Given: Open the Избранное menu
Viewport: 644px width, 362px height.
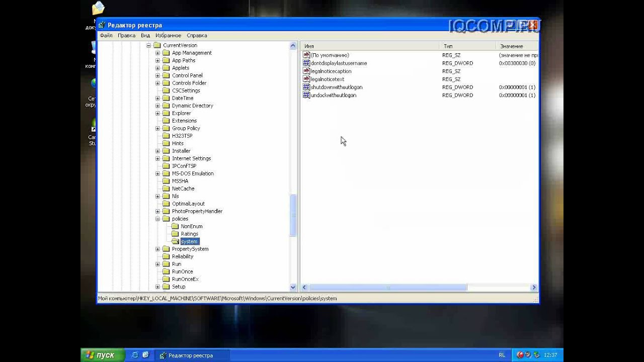Looking at the screenshot, I should pyautogui.click(x=168, y=36).
